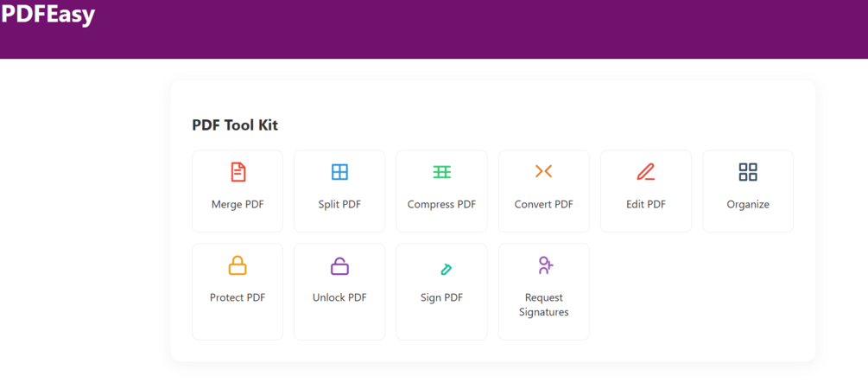Choose the Compress PDF label
Screen dimensions: 868x389
coord(441,205)
